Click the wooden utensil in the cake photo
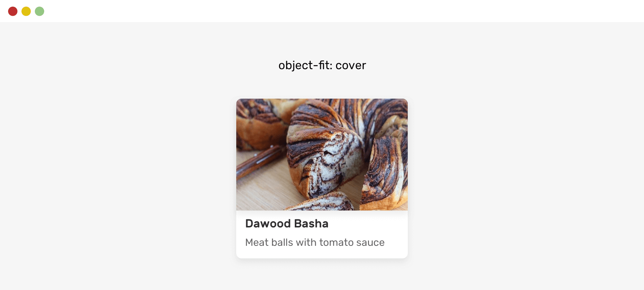The width and height of the screenshot is (644, 290). coord(259,162)
